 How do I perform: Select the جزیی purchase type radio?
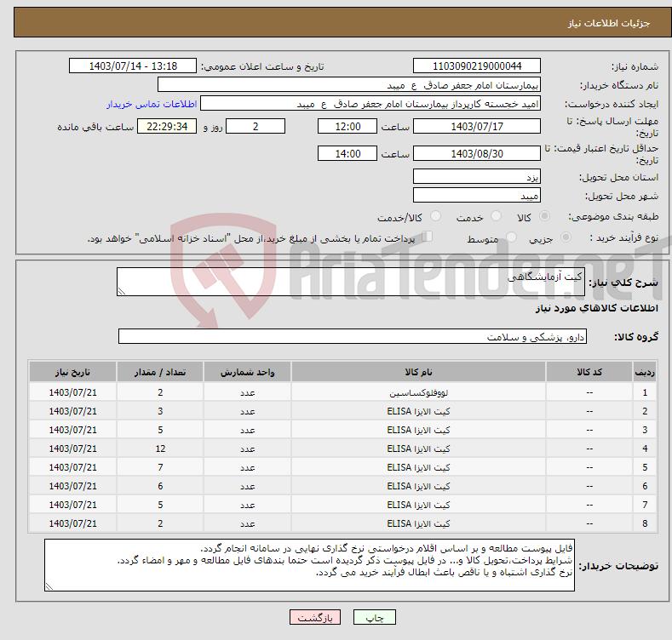pos(566,237)
